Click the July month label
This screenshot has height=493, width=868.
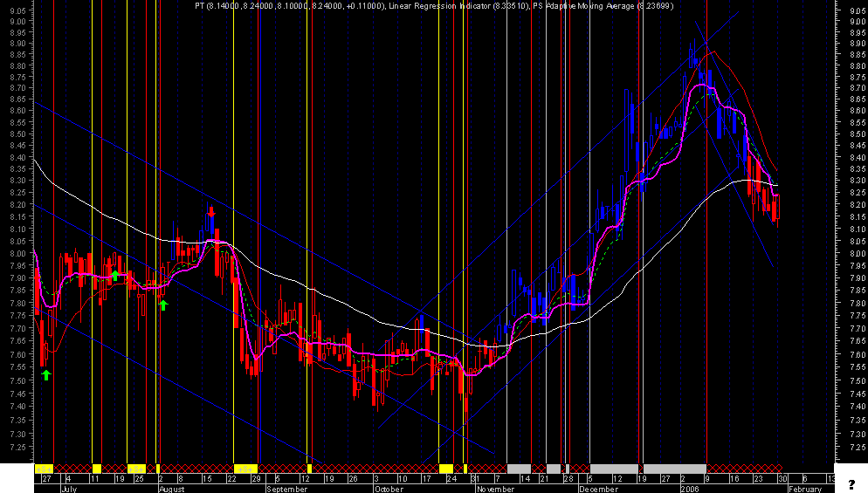coord(69,490)
